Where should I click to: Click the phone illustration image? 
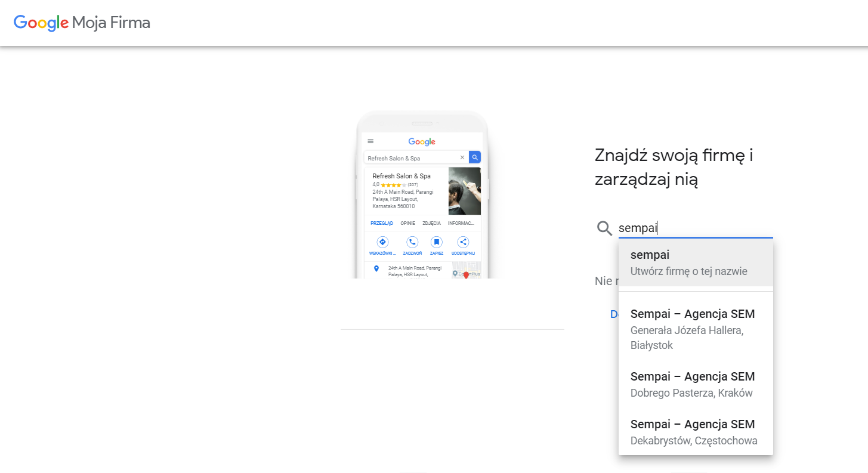pyautogui.click(x=422, y=195)
